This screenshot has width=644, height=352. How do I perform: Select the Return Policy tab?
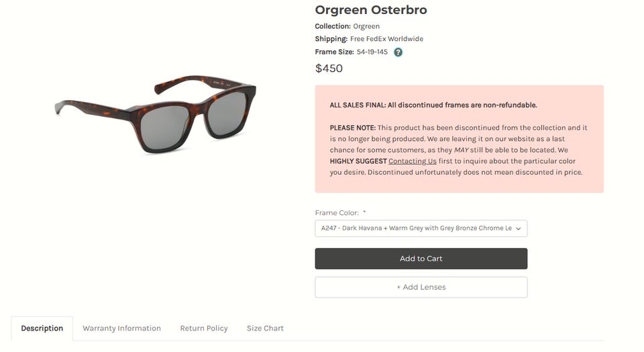point(204,328)
